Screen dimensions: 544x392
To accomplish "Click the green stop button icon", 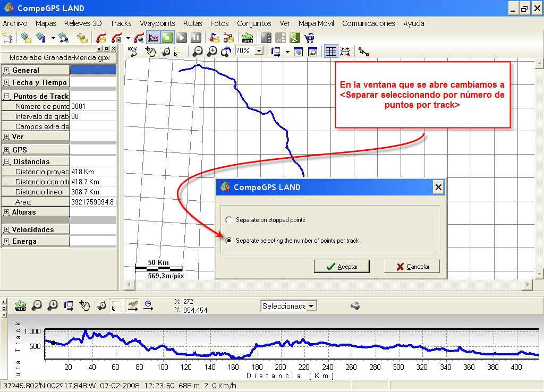I will click(x=167, y=38).
